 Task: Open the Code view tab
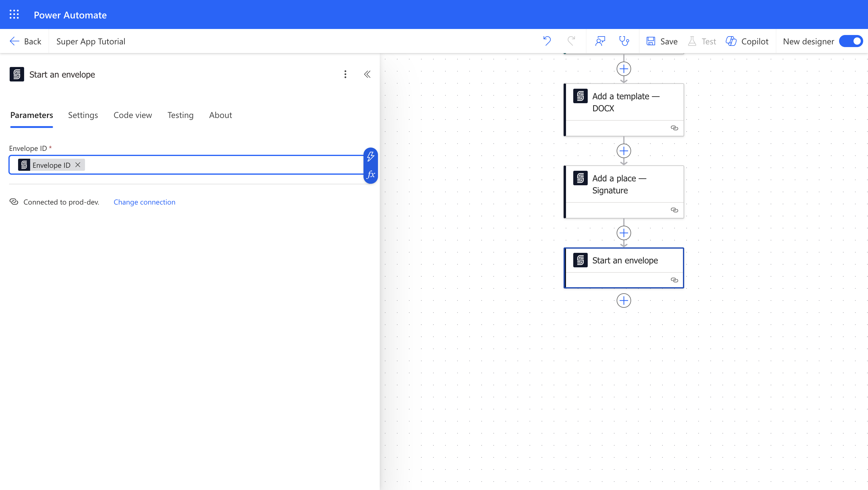(132, 115)
